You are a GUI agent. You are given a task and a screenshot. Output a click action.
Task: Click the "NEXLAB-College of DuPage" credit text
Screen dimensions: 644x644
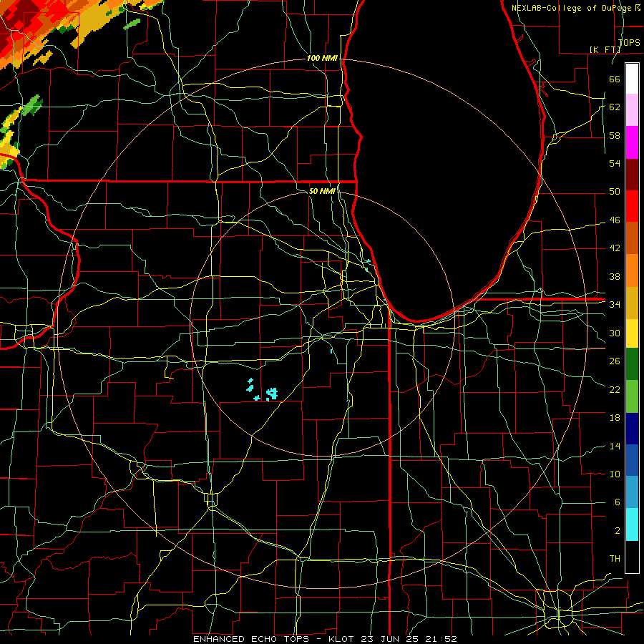(572, 8)
